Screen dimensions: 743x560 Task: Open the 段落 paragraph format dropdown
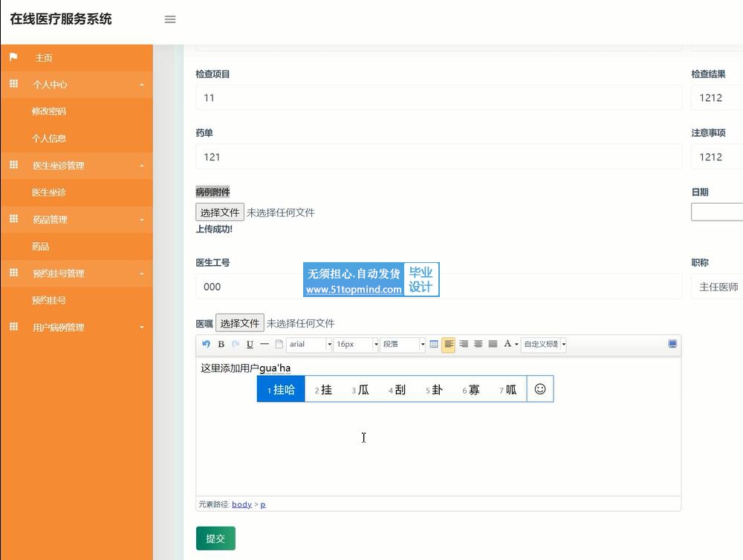click(403, 345)
